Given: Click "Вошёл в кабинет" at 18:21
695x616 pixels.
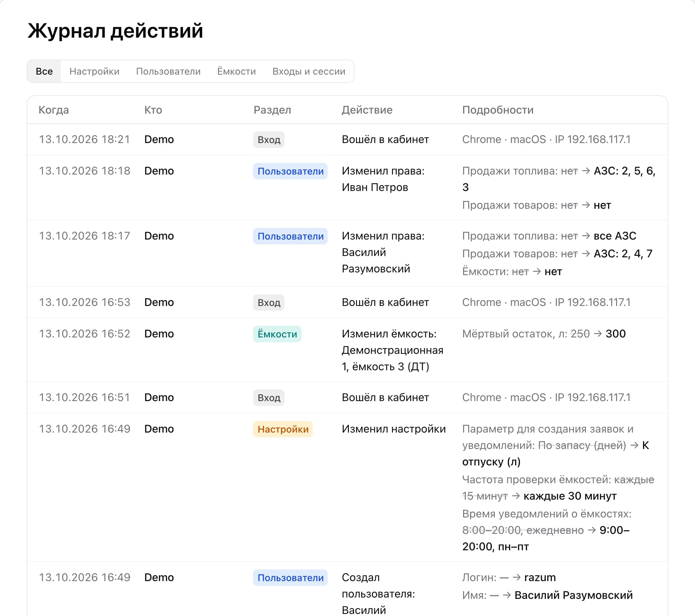Looking at the screenshot, I should (385, 139).
